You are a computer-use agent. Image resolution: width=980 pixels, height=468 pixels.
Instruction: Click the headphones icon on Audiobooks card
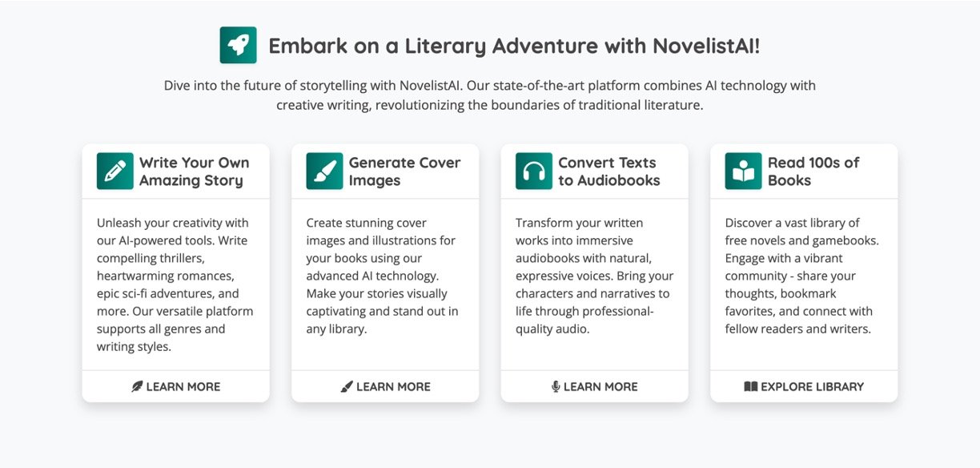tap(534, 171)
